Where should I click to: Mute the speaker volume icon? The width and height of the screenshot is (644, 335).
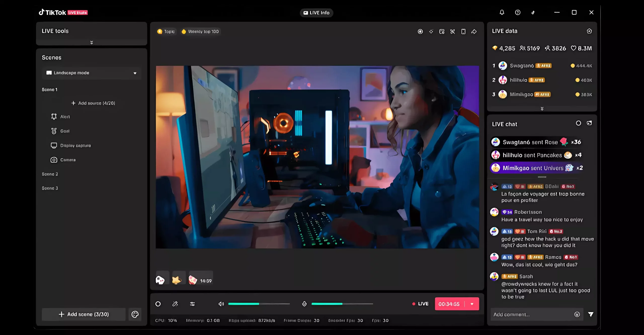click(221, 304)
